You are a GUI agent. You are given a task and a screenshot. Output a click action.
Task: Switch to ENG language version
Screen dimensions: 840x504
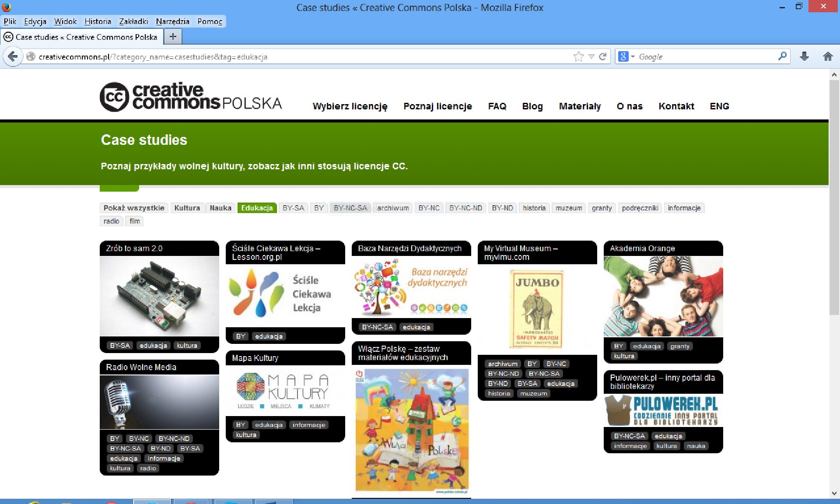pos(719,106)
